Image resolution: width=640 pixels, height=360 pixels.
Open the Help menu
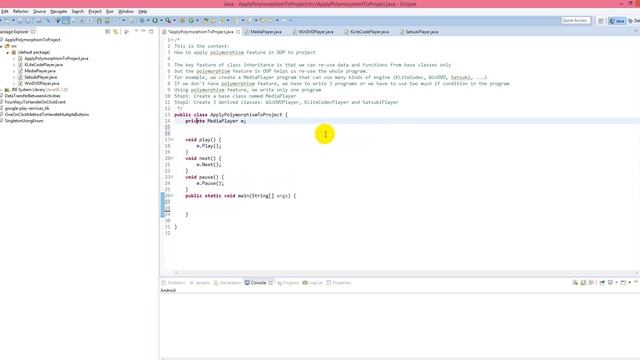tap(142, 11)
